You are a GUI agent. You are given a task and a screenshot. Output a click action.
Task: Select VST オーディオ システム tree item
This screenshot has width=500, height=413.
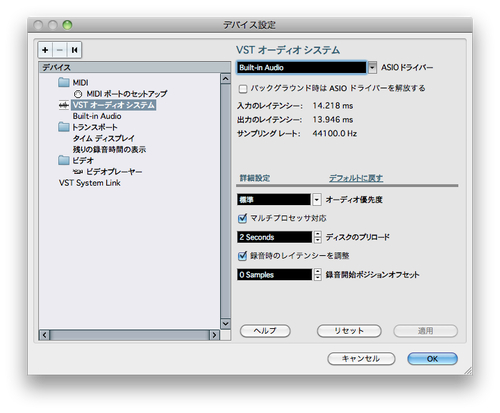tap(114, 105)
